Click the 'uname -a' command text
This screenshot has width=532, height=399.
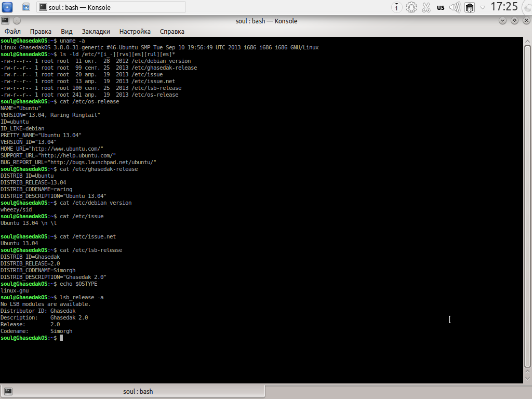coord(72,41)
